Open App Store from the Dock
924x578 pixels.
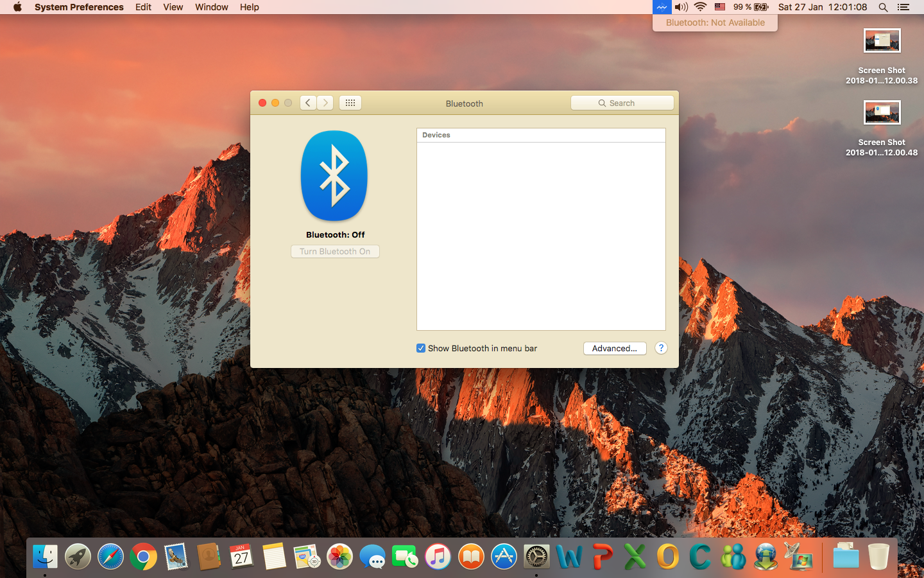[x=504, y=556]
